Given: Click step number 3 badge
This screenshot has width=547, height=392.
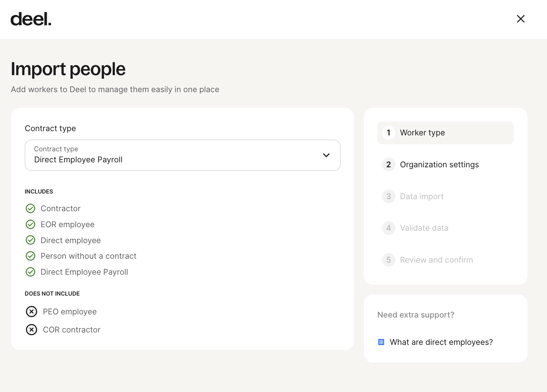Looking at the screenshot, I should click(389, 196).
